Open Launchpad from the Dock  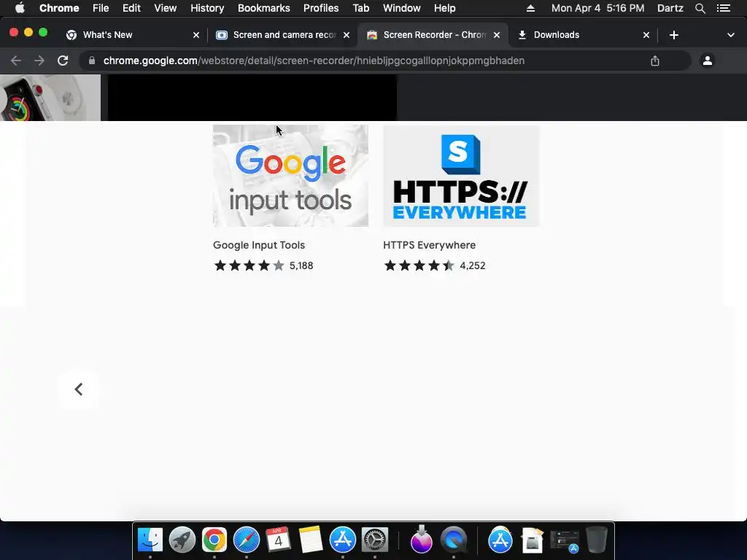[x=182, y=540]
